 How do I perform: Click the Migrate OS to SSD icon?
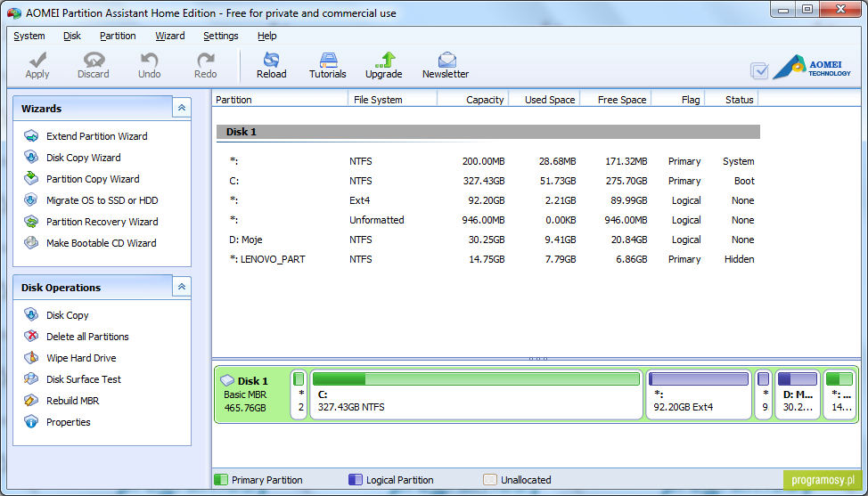(x=31, y=200)
